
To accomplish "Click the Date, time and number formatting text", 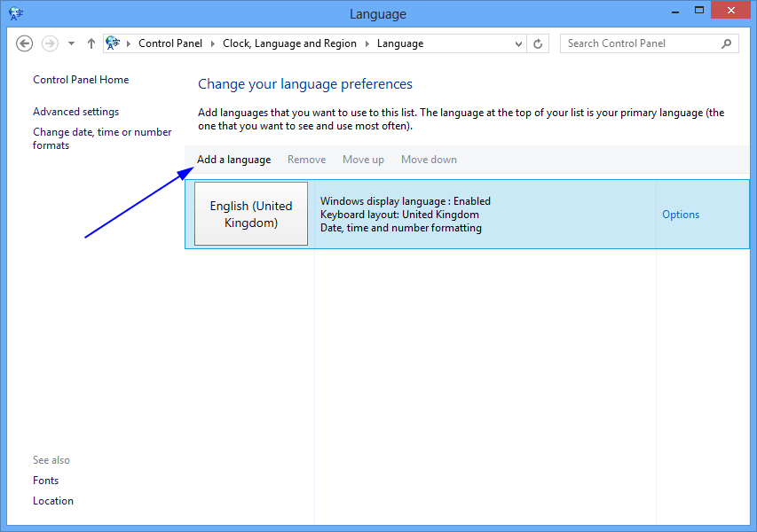I will point(401,228).
